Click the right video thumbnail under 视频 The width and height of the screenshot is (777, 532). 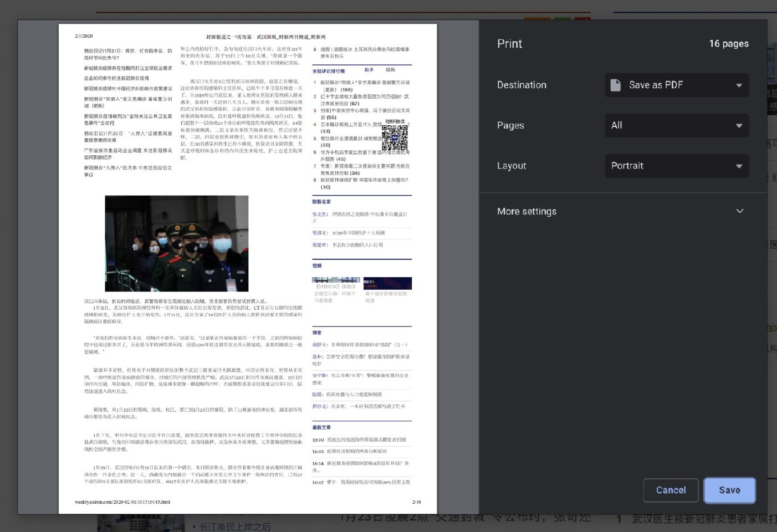pos(387,283)
